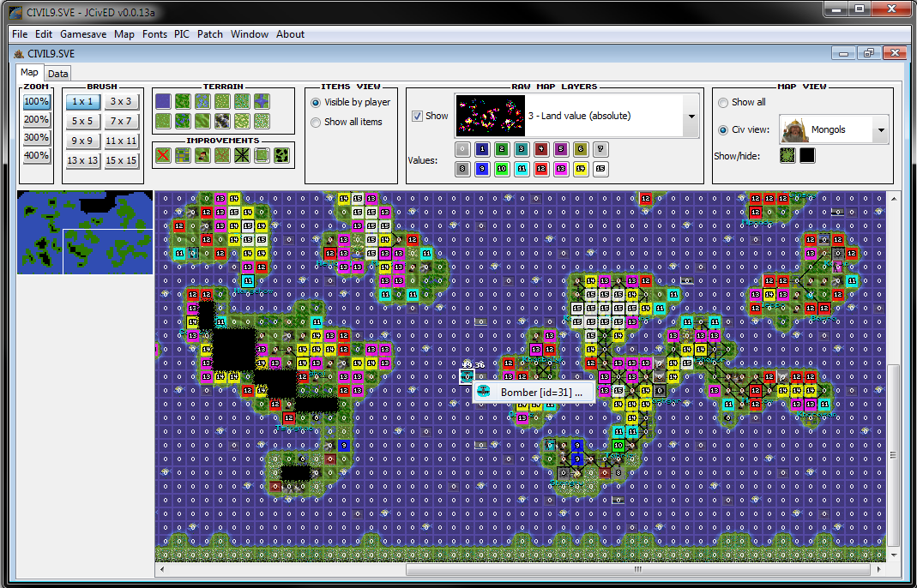
Task: Open the Map menu
Action: coord(124,34)
